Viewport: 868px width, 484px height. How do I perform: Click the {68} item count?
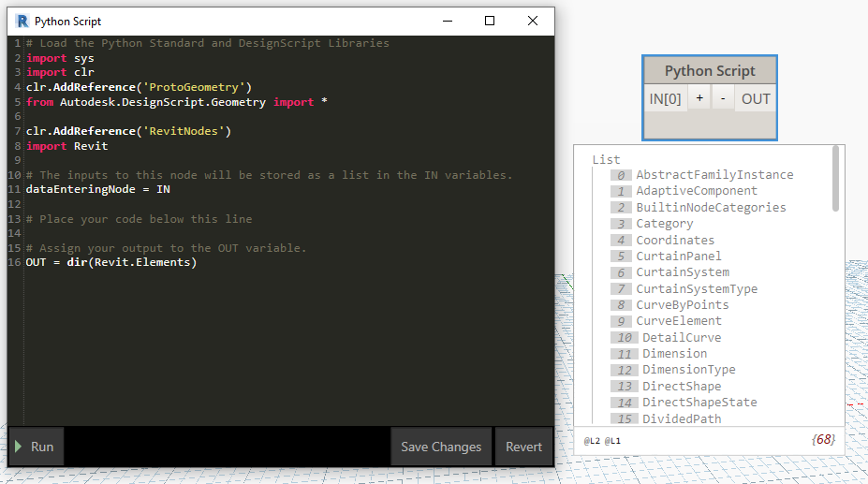tap(823, 440)
